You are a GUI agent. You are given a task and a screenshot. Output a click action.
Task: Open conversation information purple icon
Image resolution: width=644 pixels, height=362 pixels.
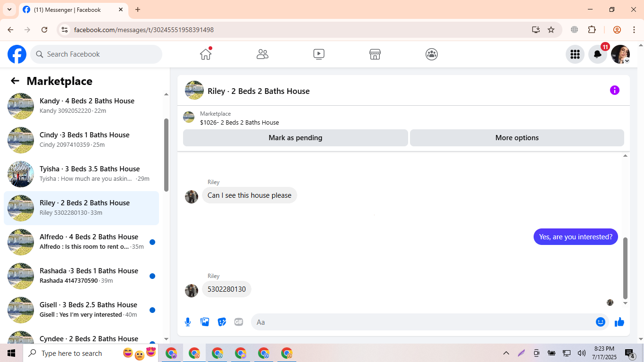point(614,90)
